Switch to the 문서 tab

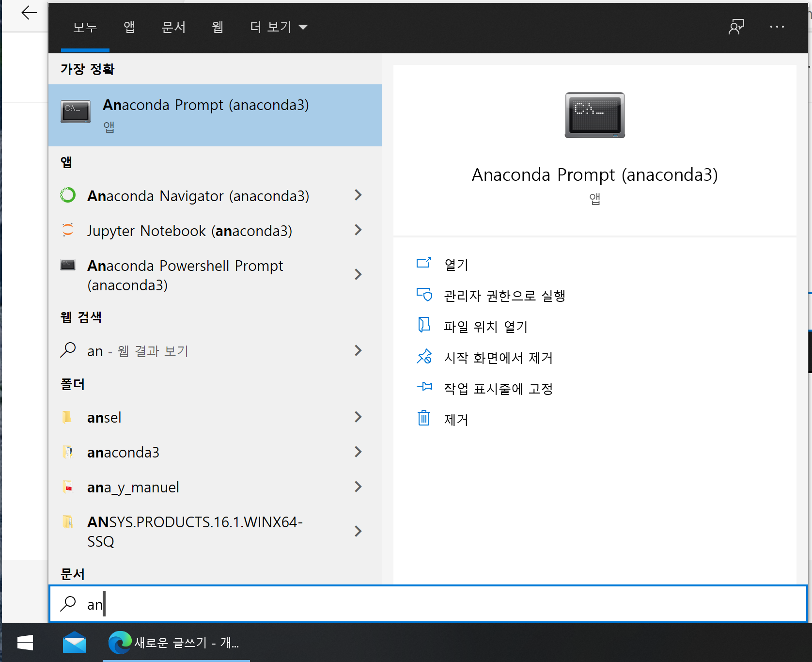click(x=173, y=27)
